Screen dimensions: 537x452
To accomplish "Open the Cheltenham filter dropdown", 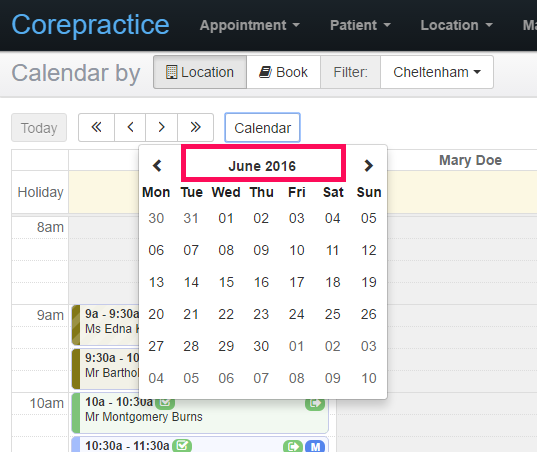I will pos(437,72).
